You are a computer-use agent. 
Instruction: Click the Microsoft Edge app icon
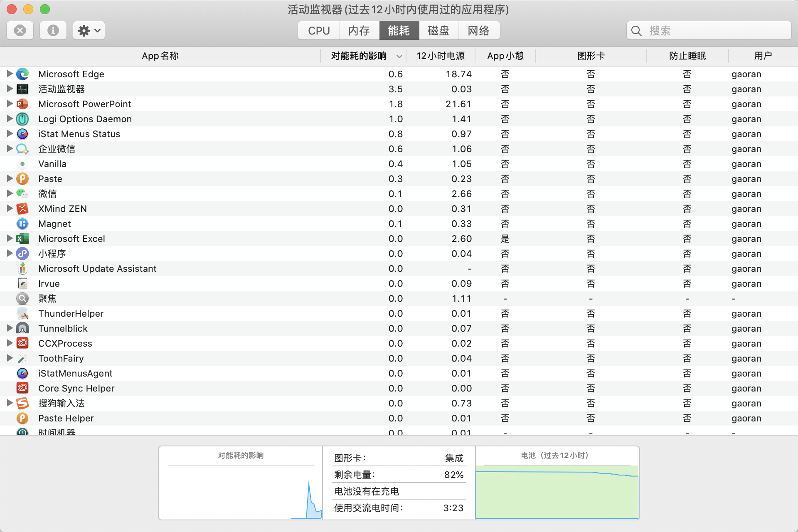click(22, 74)
